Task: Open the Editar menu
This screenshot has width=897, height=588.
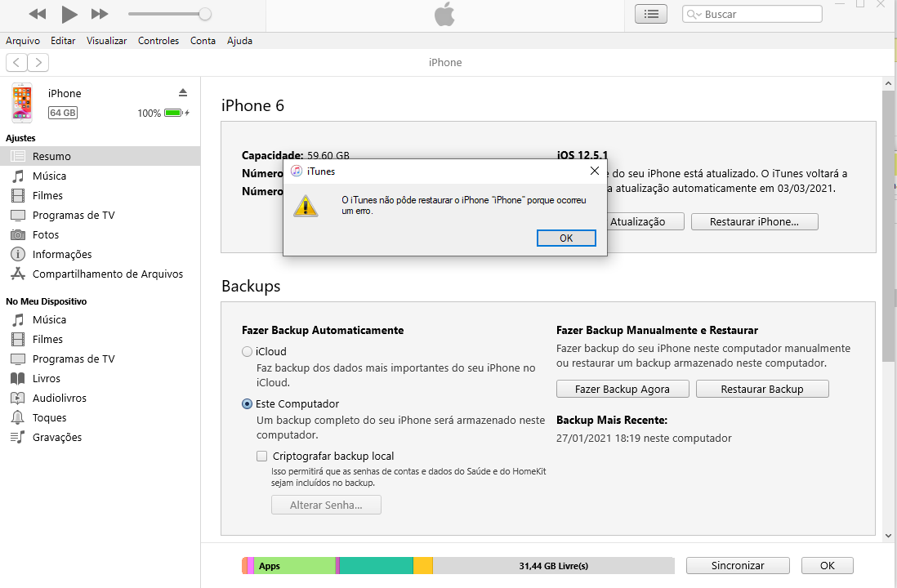Action: click(x=63, y=41)
